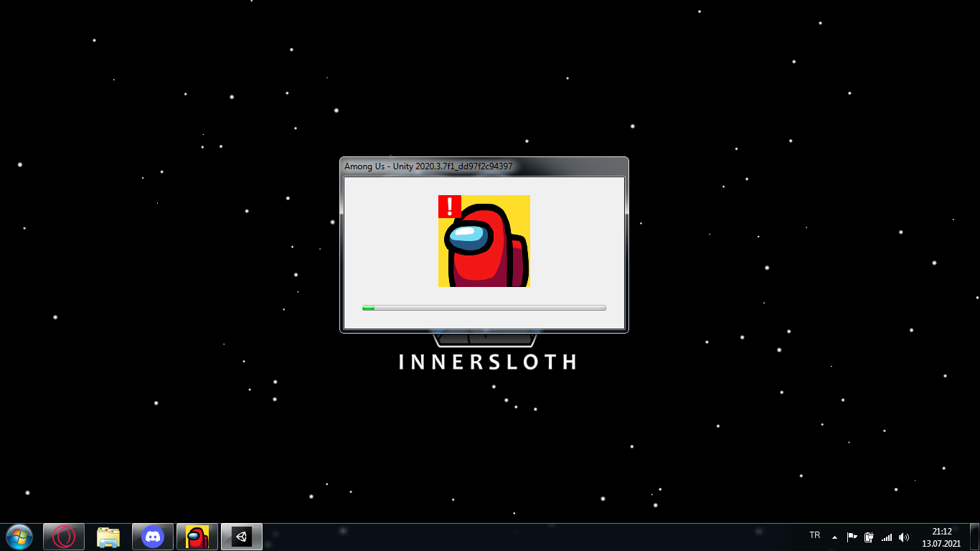
Task: Open the clock showing 21:12
Action: [941, 537]
